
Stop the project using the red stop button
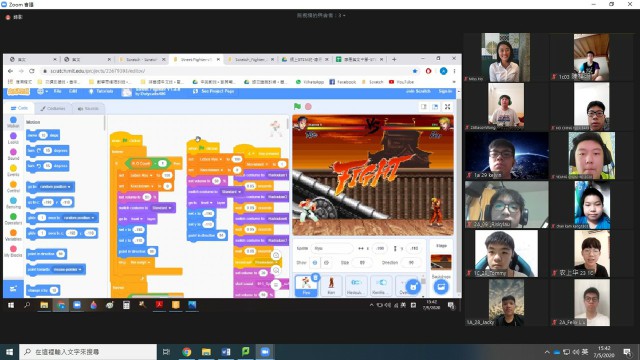coord(308,107)
